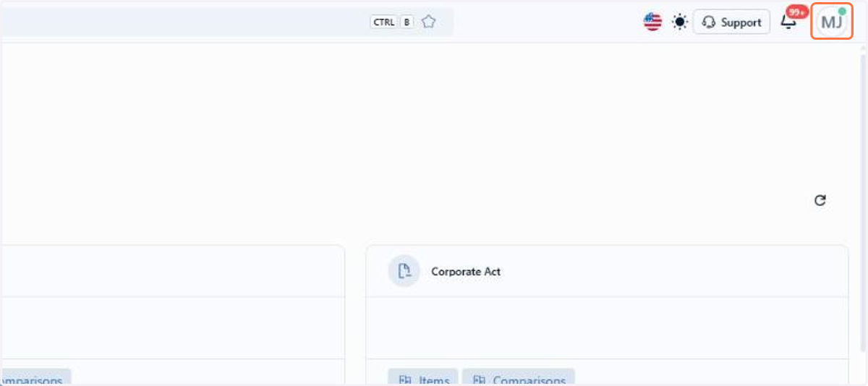The height and width of the screenshot is (386, 868).
Task: Open Comparisons tab in Corporate Act card
Action: [519, 377]
